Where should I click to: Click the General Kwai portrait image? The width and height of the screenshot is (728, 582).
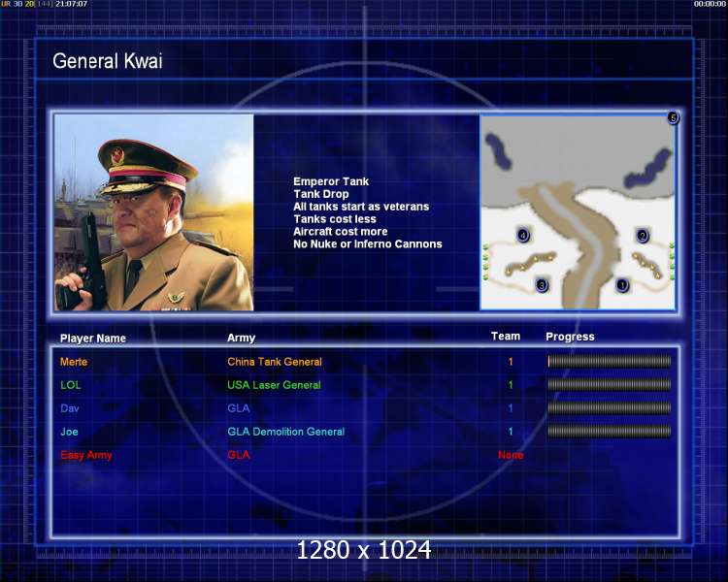pyautogui.click(x=153, y=212)
